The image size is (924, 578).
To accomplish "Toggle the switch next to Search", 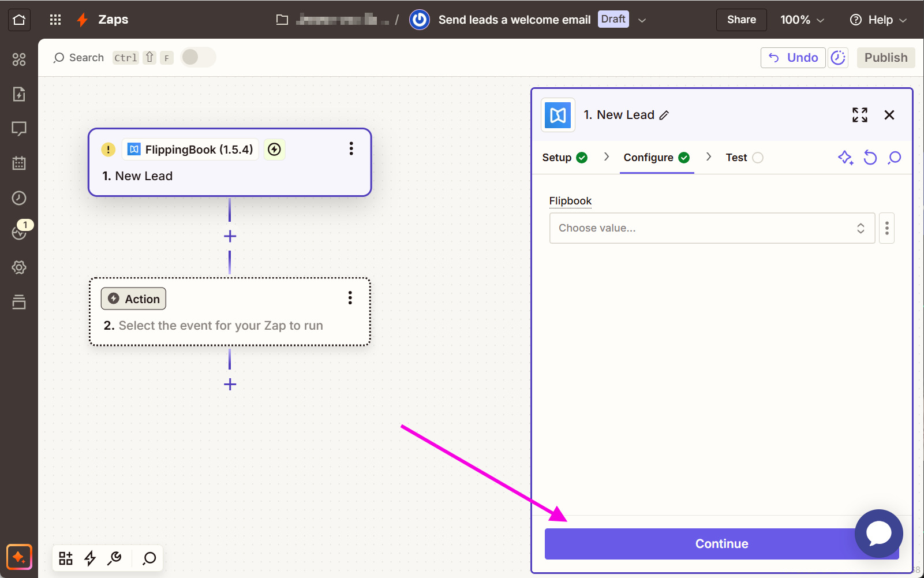I will [x=198, y=57].
